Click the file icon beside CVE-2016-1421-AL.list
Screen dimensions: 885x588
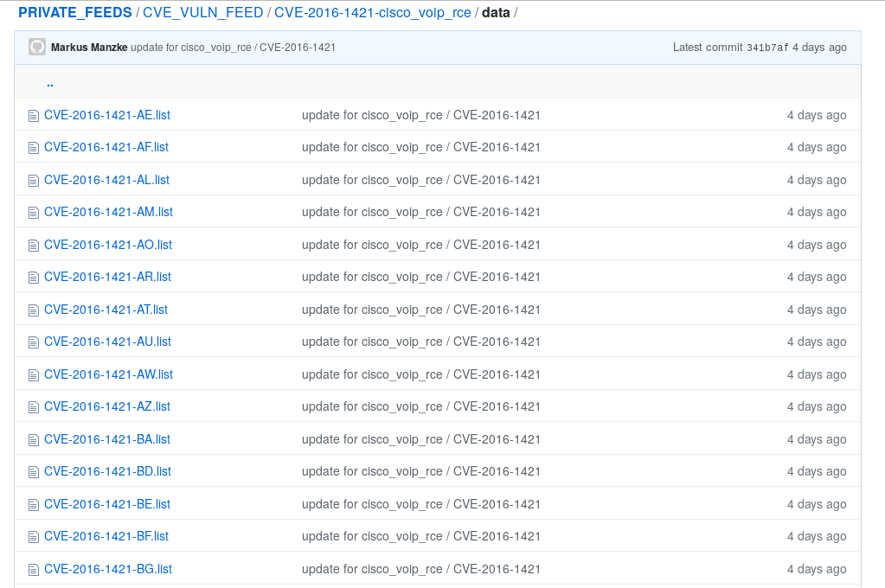[x=34, y=180]
